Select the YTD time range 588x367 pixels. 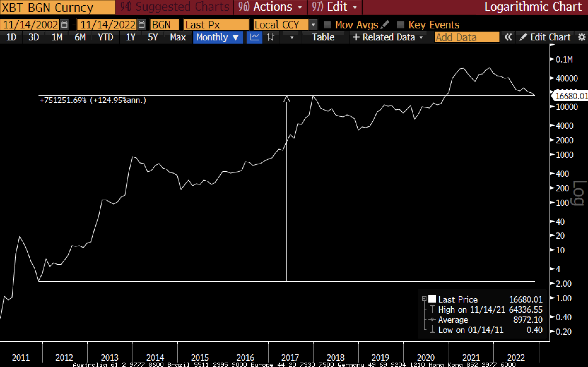click(105, 37)
